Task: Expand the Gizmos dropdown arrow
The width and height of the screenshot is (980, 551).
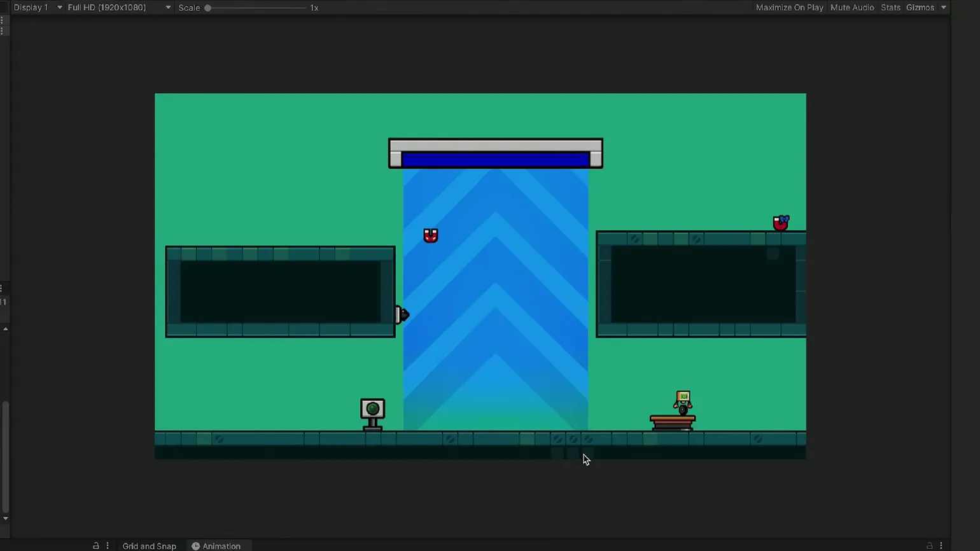Action: point(944,8)
